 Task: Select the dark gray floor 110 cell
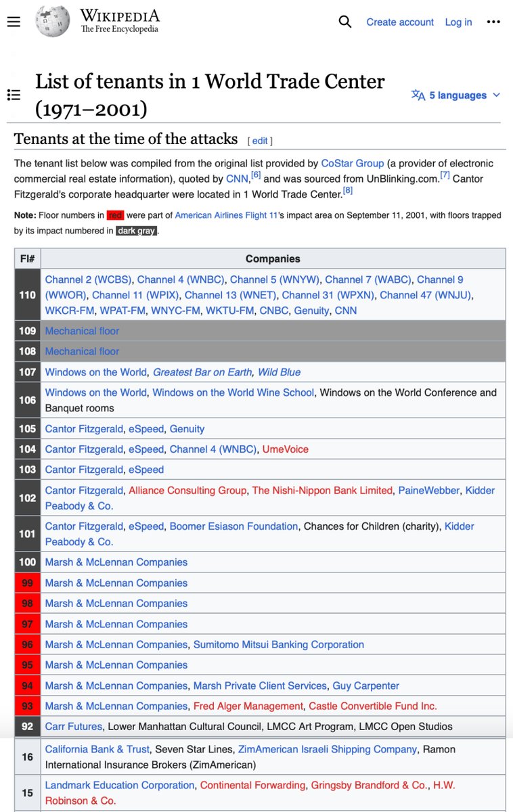pos(28,295)
